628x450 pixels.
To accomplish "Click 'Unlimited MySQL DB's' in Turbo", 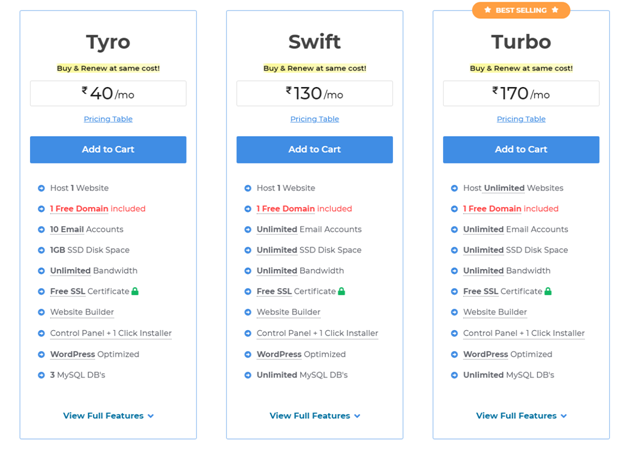I will click(509, 375).
